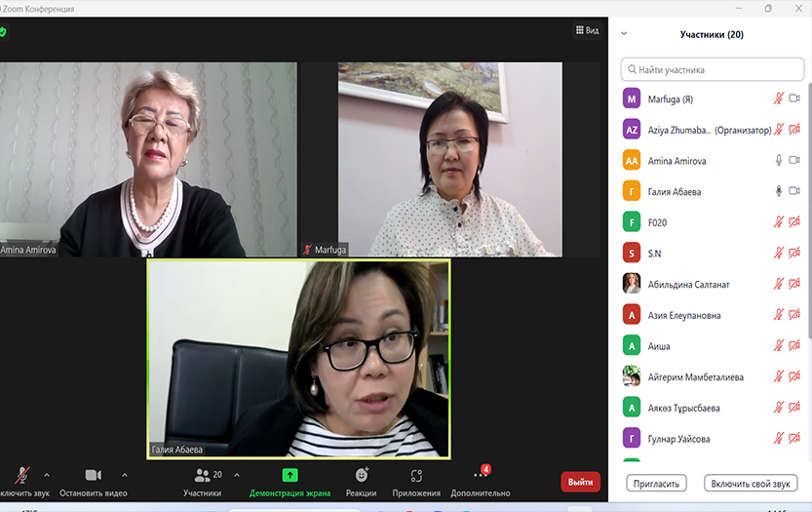Collapse the Участники panel with chevron

click(x=624, y=34)
